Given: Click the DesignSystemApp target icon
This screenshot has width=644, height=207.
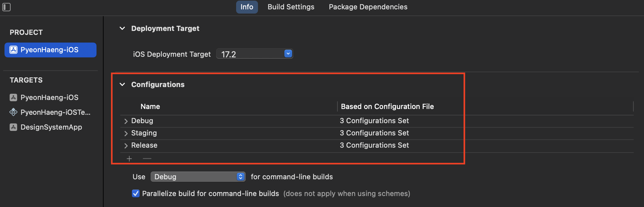Looking at the screenshot, I should tap(14, 127).
